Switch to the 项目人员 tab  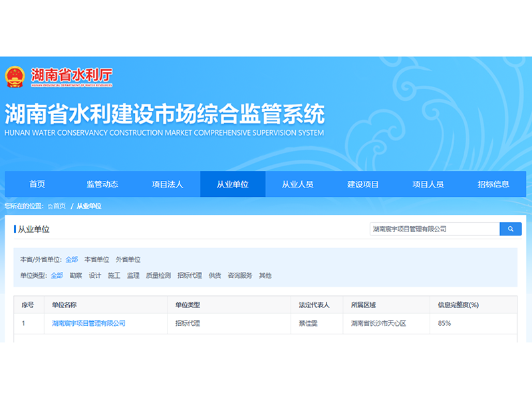428,184
